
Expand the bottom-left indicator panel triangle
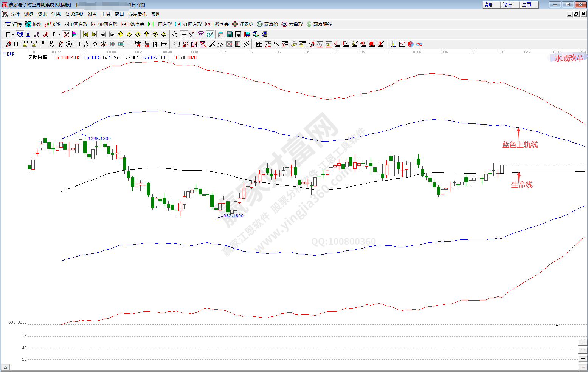click(x=6, y=367)
